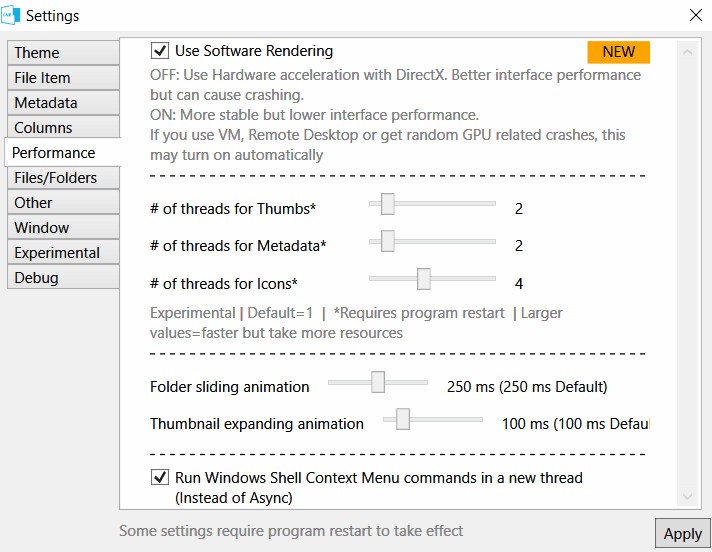Toggle Run Windows Shell Context Menu checkbox
Image resolution: width=712 pixels, height=552 pixels.
(160, 477)
